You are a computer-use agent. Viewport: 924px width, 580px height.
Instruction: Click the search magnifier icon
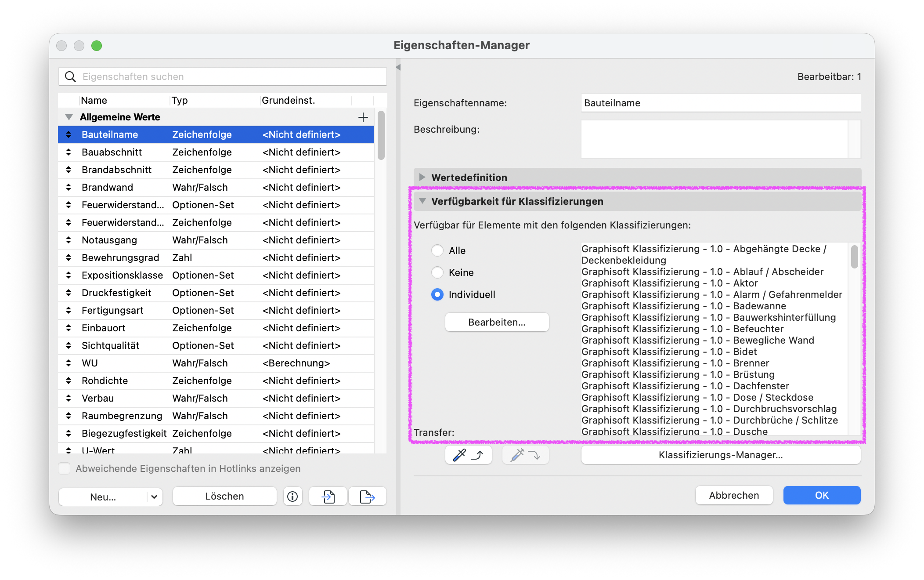point(70,76)
